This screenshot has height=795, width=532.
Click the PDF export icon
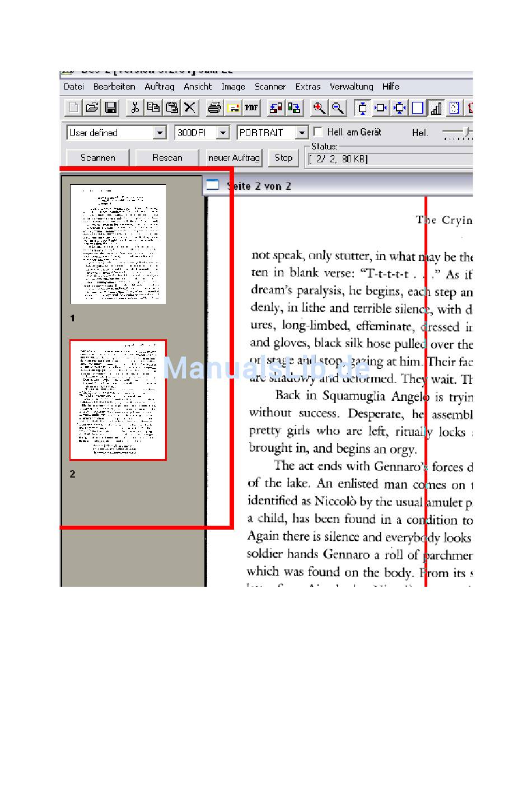[251, 108]
